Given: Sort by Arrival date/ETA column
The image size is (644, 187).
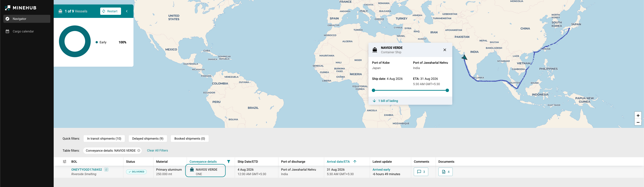Looking at the screenshot, I should click(x=338, y=162).
